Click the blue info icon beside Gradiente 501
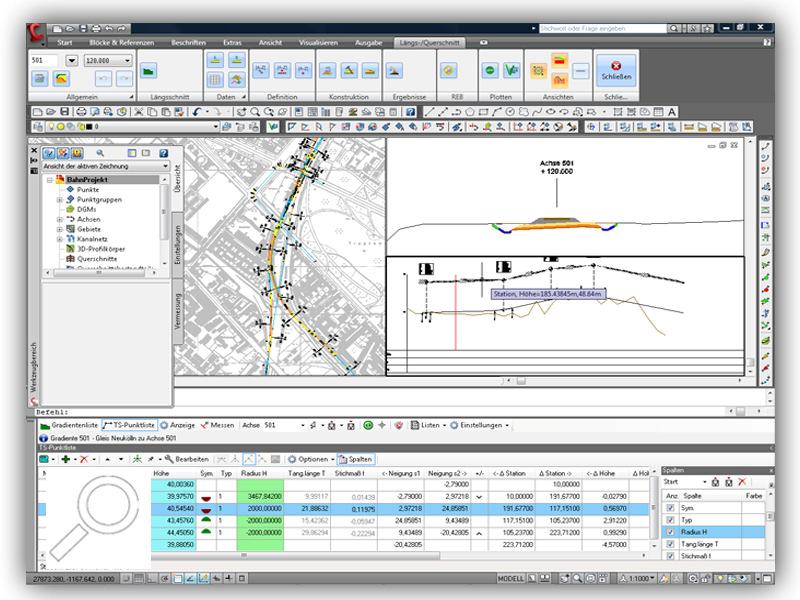 pyautogui.click(x=43, y=438)
